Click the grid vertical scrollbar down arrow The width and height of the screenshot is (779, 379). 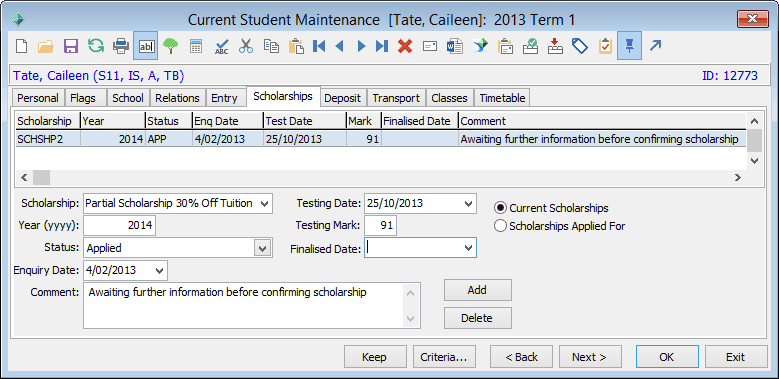point(754,160)
